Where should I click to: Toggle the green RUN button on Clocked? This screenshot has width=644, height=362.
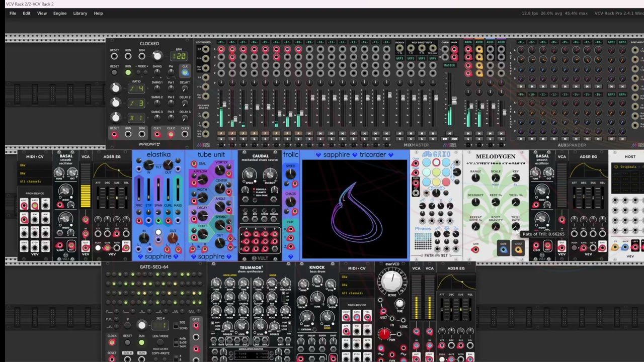coord(128,72)
